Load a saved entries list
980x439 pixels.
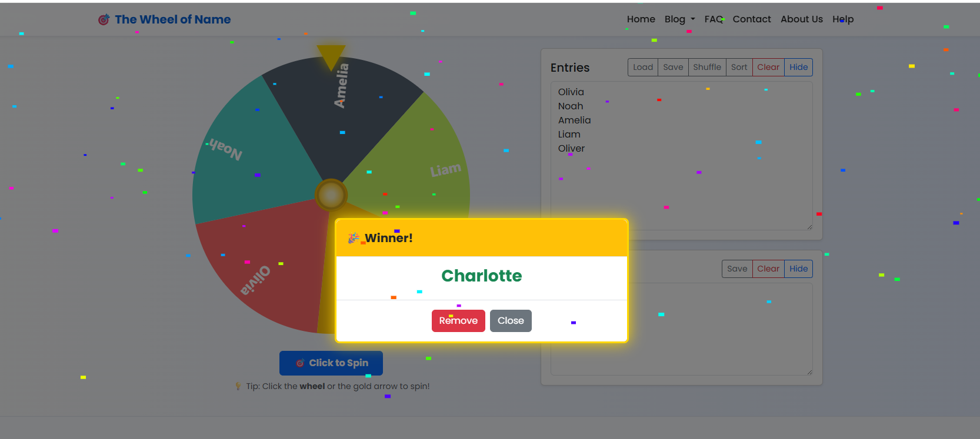pyautogui.click(x=642, y=67)
